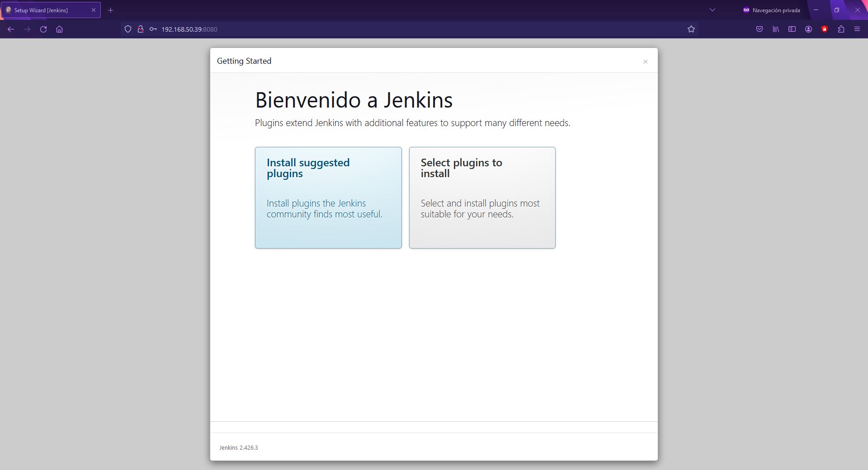Click the Bienvenido a Jenkins heading
This screenshot has height=470, width=868.
coord(354,100)
